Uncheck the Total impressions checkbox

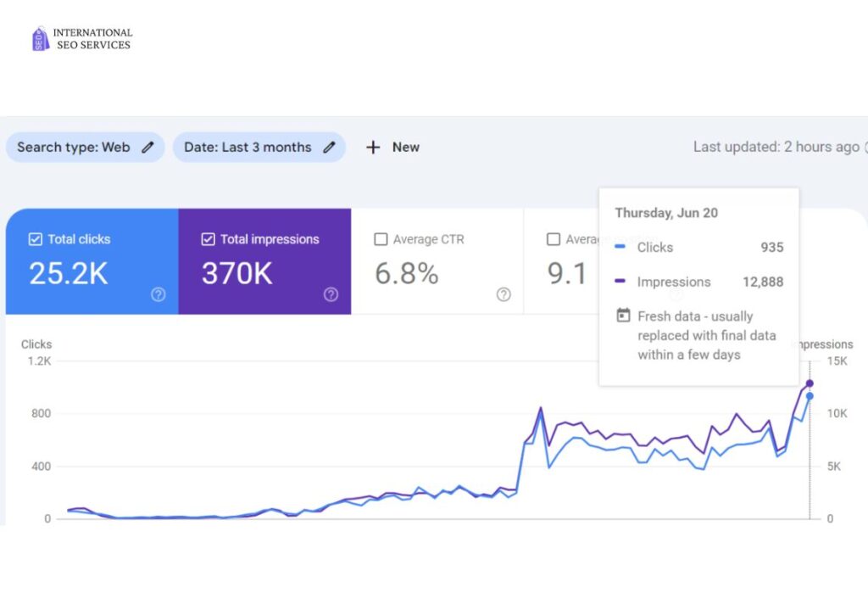tap(208, 239)
